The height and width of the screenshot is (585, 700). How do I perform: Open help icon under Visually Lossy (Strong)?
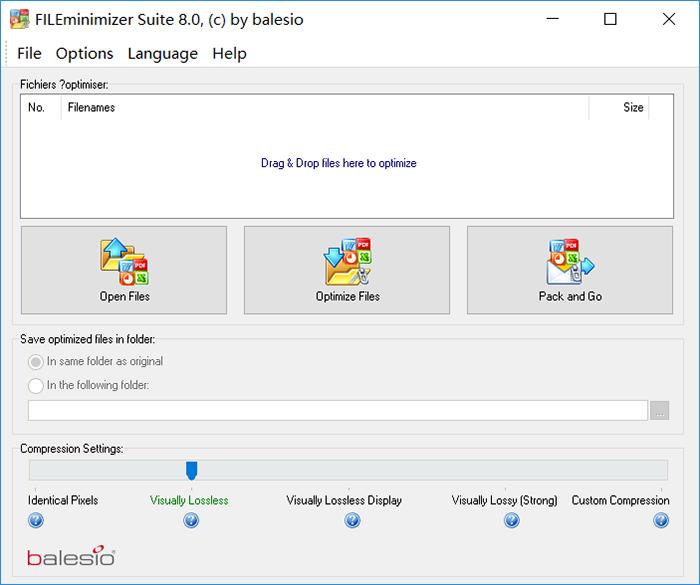512,520
